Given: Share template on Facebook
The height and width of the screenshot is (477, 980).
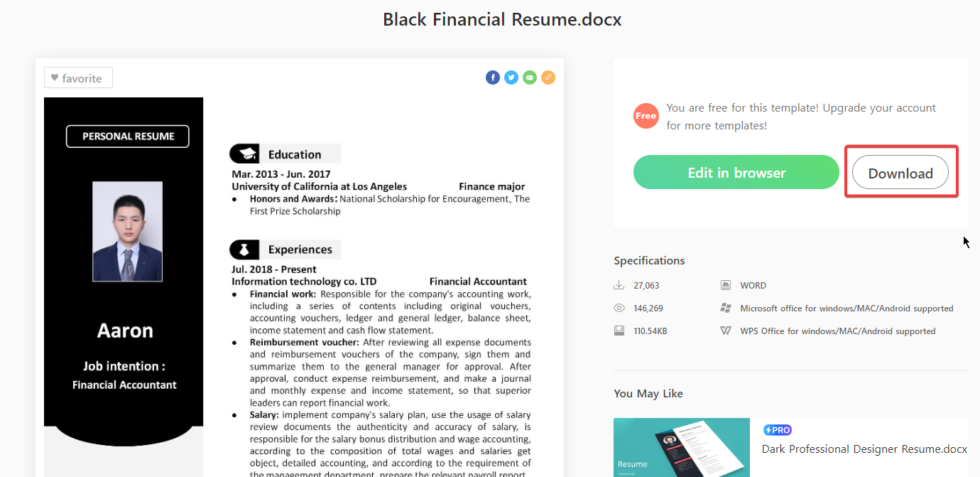Looking at the screenshot, I should tap(493, 77).
